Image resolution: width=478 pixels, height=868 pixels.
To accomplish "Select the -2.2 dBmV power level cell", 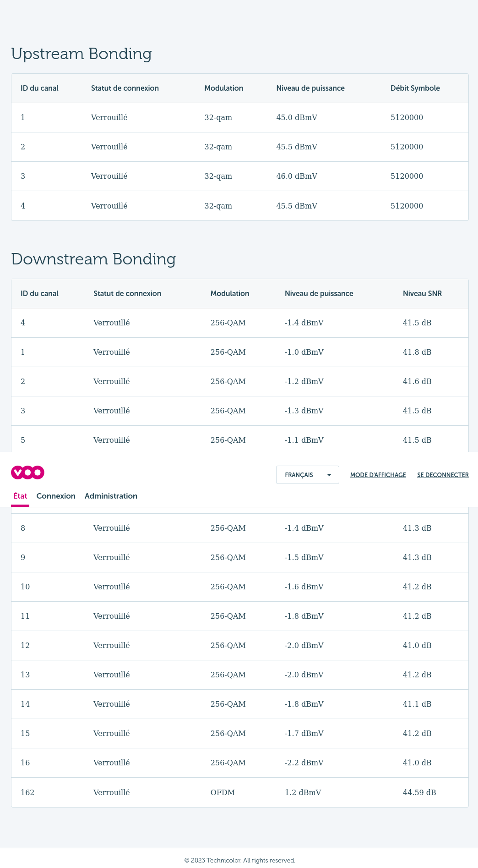I will [304, 763].
